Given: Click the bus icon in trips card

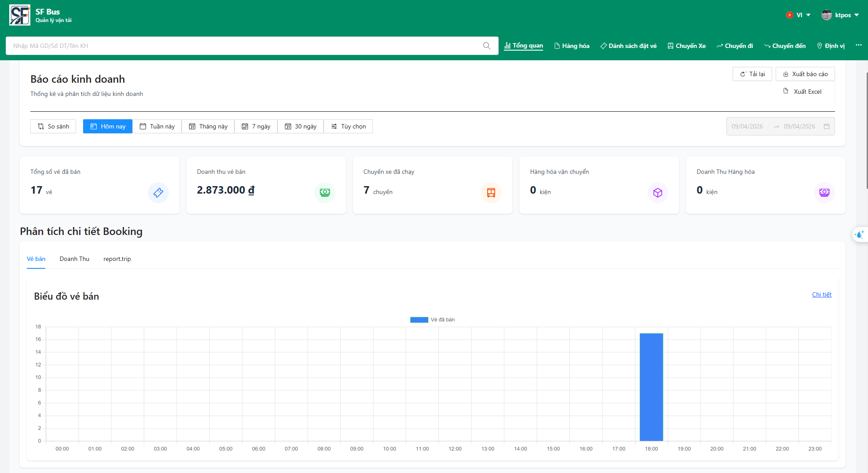Looking at the screenshot, I should tap(491, 192).
